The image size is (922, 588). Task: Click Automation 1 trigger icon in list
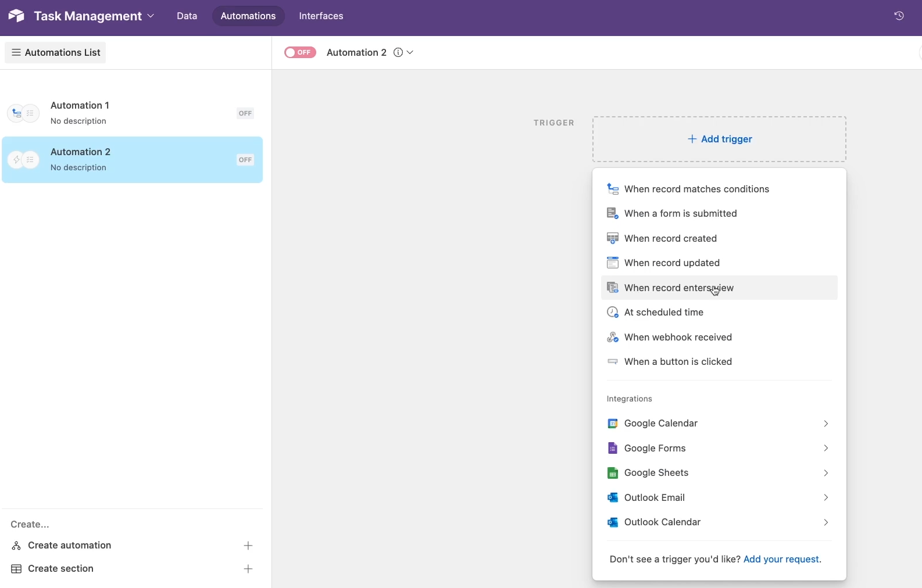click(17, 113)
